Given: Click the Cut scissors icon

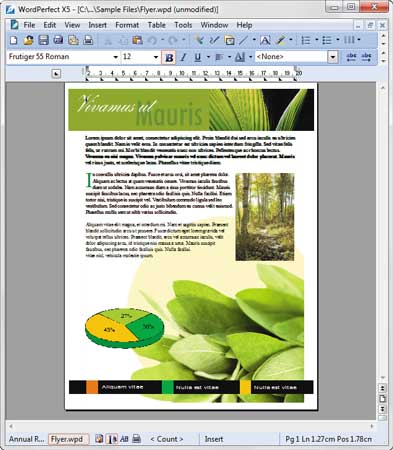Looking at the screenshot, I should (x=108, y=41).
